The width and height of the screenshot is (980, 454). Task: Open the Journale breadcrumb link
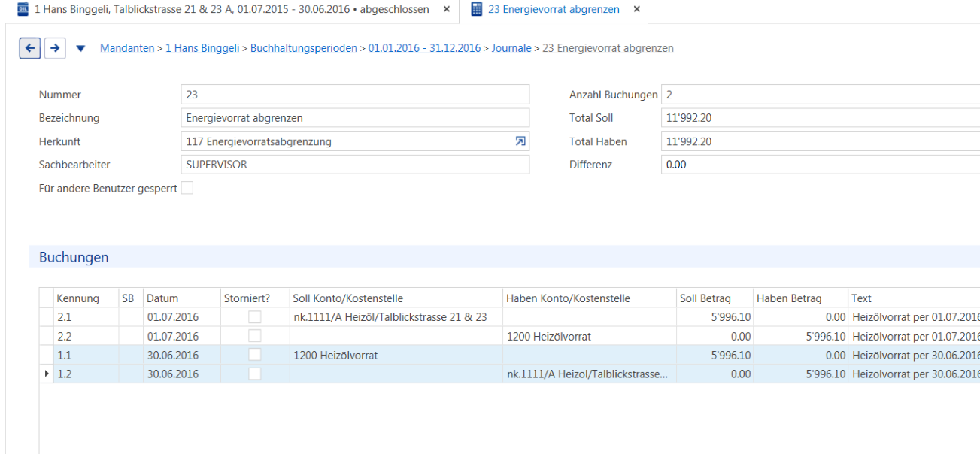[x=511, y=48]
